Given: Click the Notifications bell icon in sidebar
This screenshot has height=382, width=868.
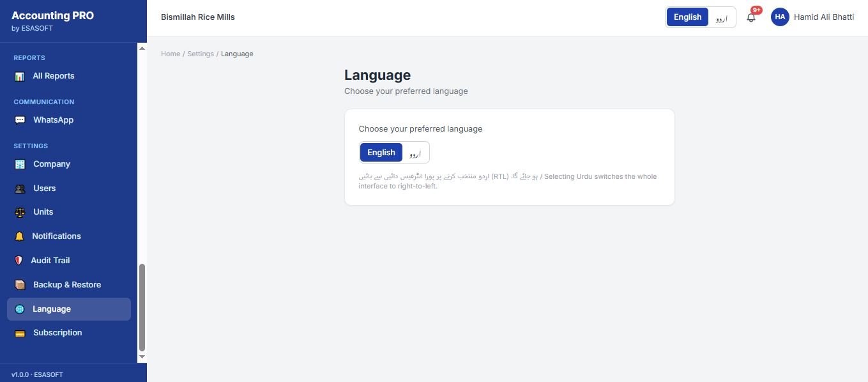Looking at the screenshot, I should pyautogui.click(x=19, y=236).
